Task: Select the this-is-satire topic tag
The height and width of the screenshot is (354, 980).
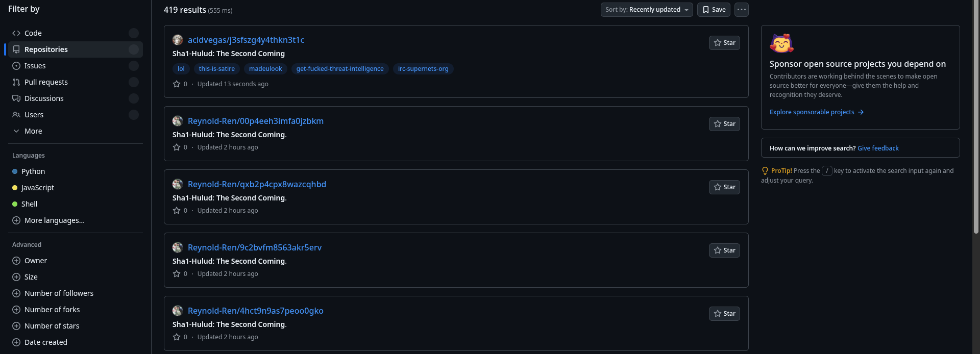Action: pos(217,69)
